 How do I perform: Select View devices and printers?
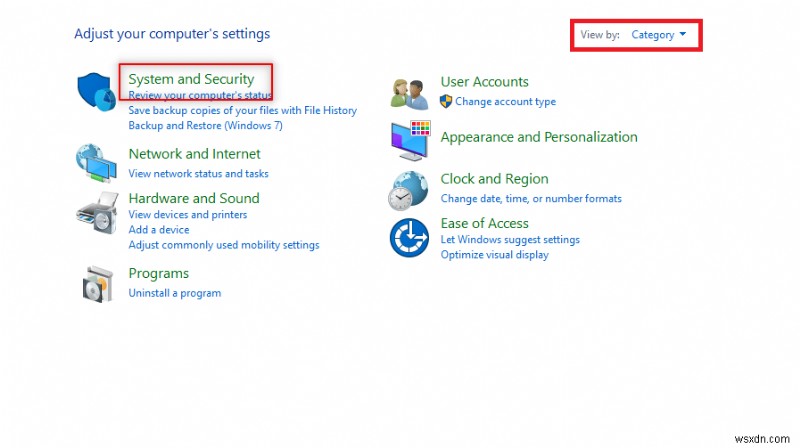(188, 214)
